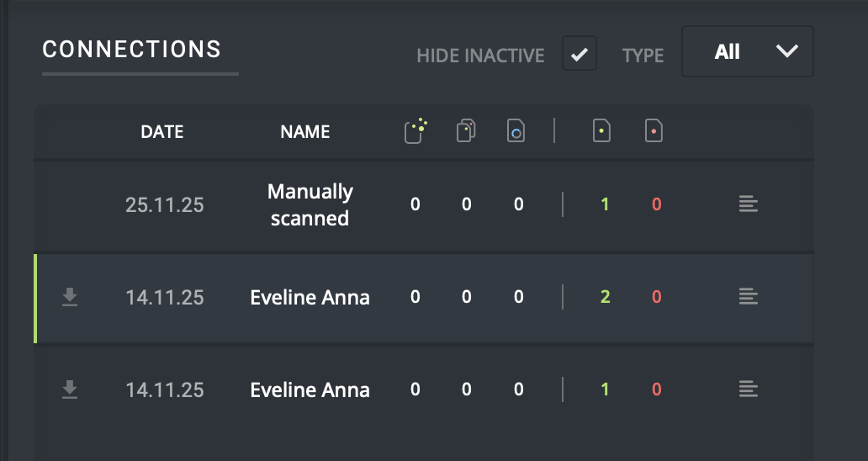Open the Type dropdown set to All
This screenshot has height=461, width=868.
[747, 52]
